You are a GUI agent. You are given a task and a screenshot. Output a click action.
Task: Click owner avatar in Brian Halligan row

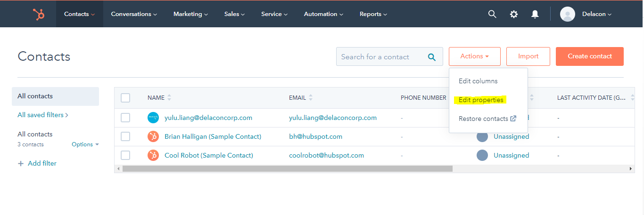[482, 136]
